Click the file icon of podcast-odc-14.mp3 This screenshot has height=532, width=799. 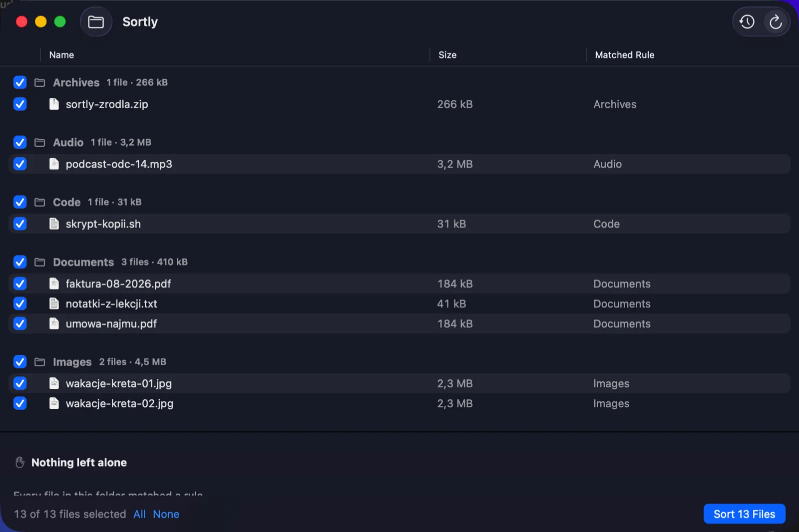coord(54,164)
